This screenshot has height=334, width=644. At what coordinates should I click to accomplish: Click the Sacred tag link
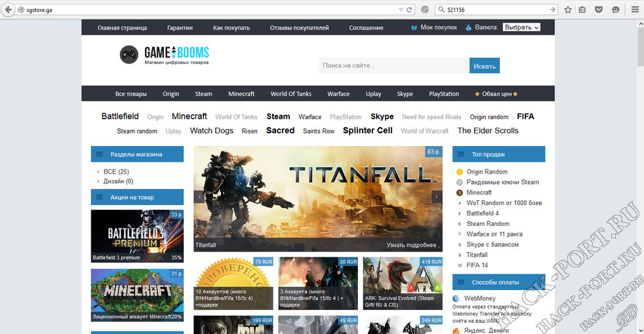coord(280,130)
